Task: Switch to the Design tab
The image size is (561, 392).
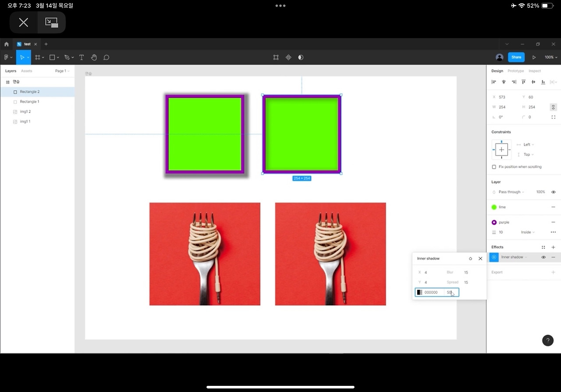Action: coord(497,71)
